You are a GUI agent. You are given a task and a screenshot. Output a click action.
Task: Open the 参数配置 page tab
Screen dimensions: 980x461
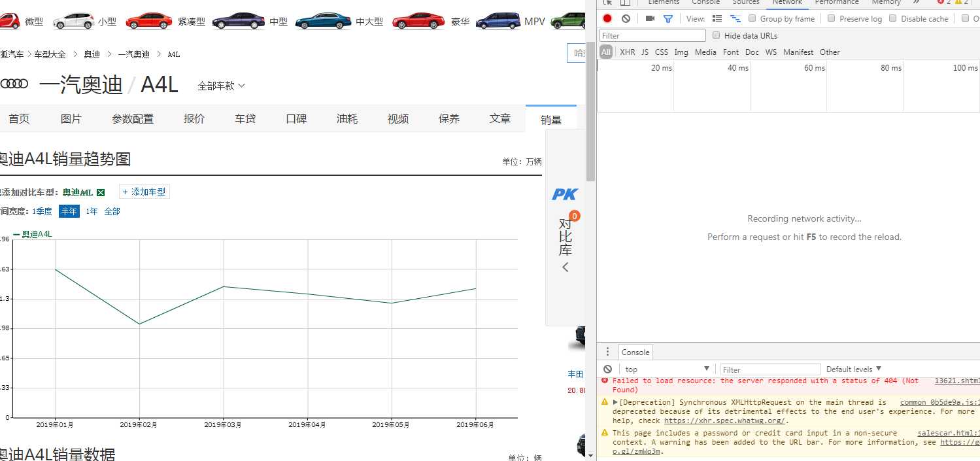point(133,119)
